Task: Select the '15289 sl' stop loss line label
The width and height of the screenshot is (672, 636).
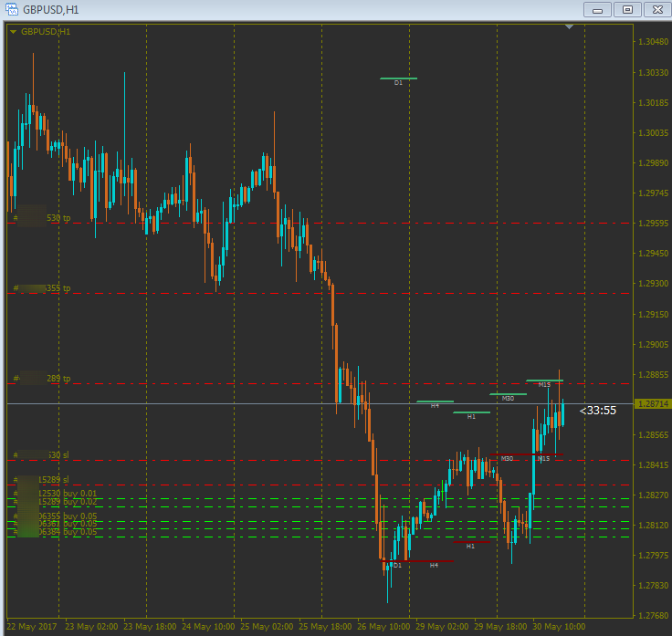Action: pyautogui.click(x=54, y=480)
